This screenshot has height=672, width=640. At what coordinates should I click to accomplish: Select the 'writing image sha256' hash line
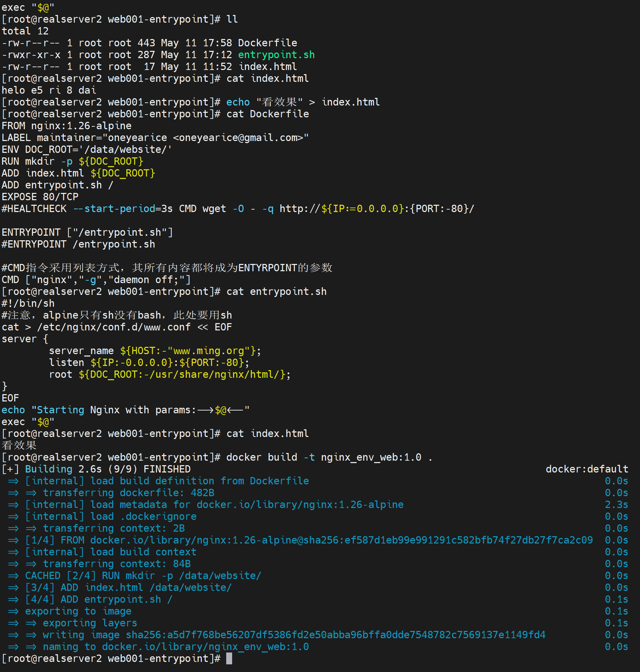(294, 635)
